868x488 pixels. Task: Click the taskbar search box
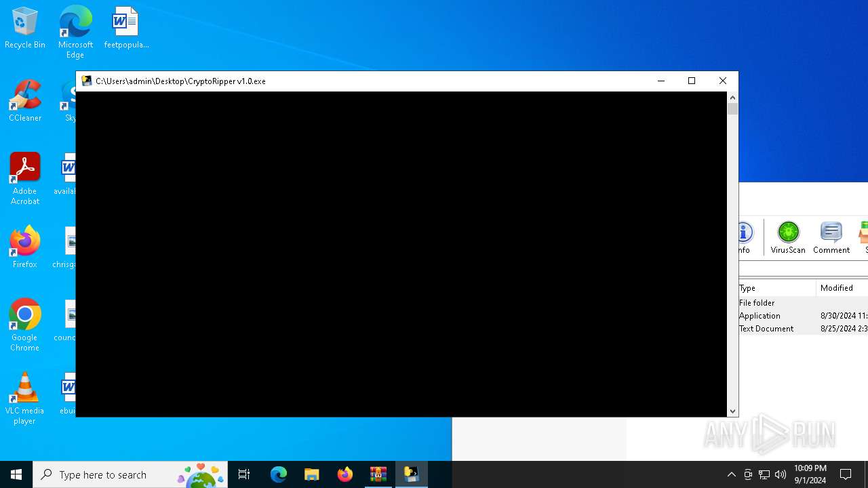click(x=130, y=474)
